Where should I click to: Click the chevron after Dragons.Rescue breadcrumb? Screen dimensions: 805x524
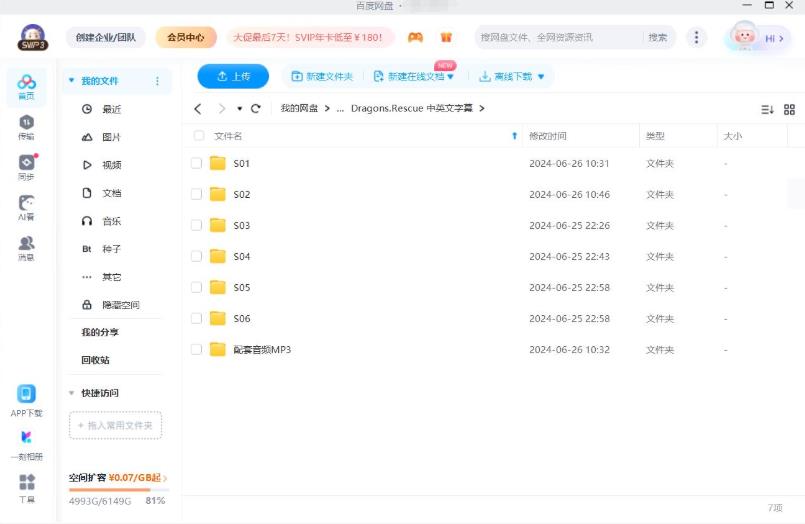point(482,108)
